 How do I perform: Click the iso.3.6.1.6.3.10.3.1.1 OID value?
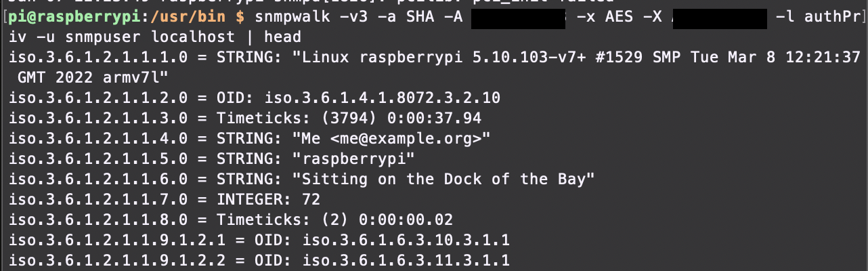(x=406, y=241)
